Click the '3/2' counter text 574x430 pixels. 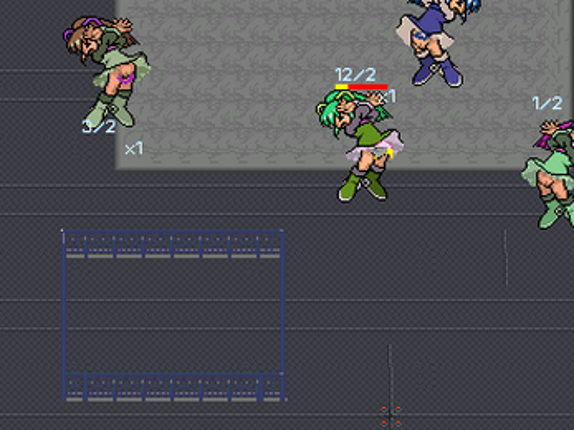click(x=99, y=127)
